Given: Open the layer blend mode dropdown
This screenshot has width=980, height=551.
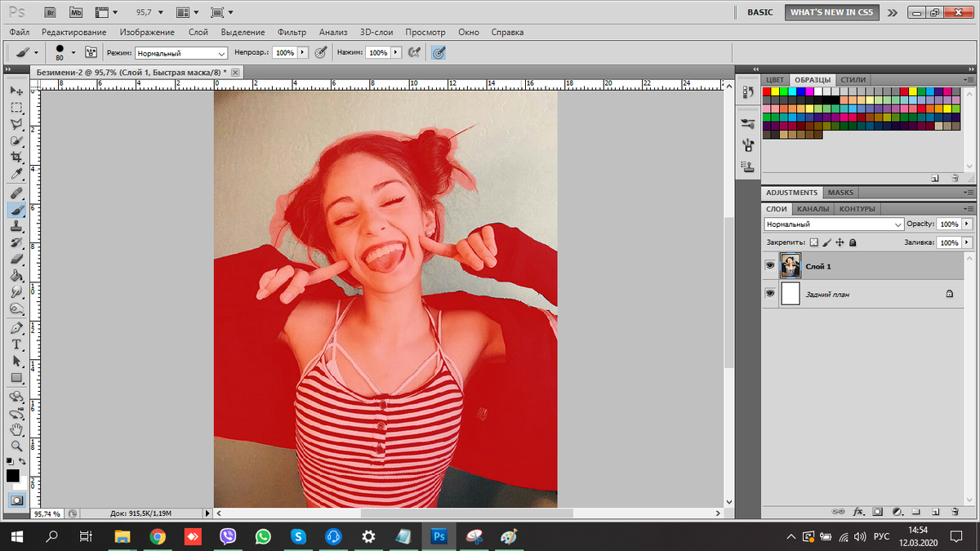Looking at the screenshot, I should pos(833,224).
